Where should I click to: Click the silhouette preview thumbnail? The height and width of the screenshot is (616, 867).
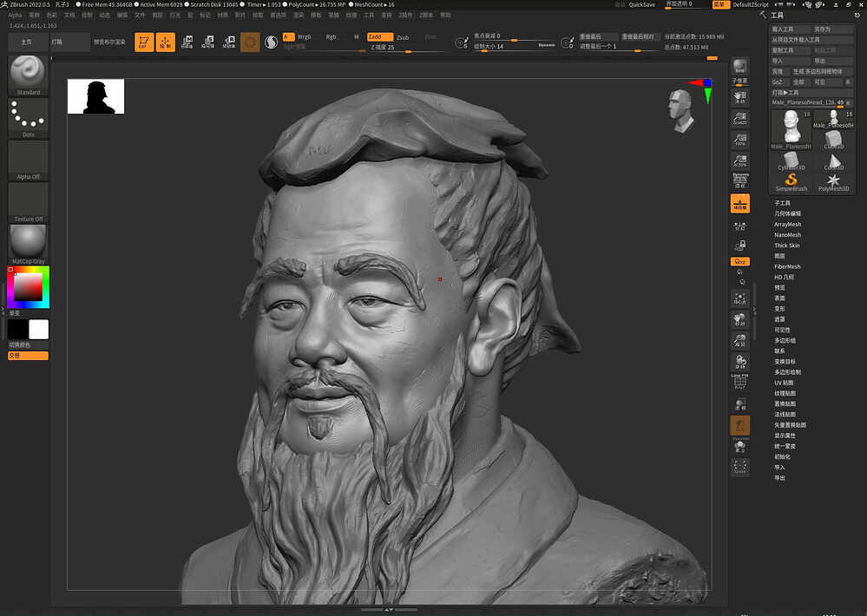(x=95, y=96)
